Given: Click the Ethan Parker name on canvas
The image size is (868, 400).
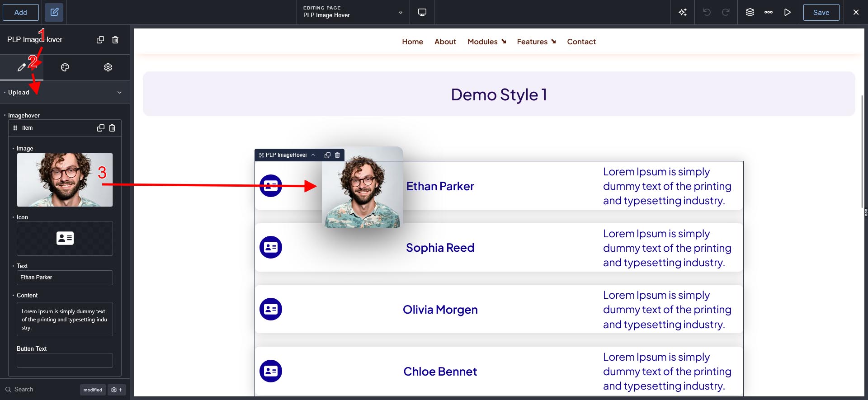Looking at the screenshot, I should tap(440, 186).
